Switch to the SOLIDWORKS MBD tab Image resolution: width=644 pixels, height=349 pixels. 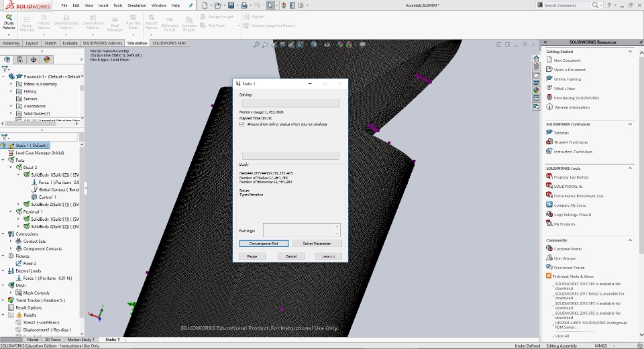[169, 43]
